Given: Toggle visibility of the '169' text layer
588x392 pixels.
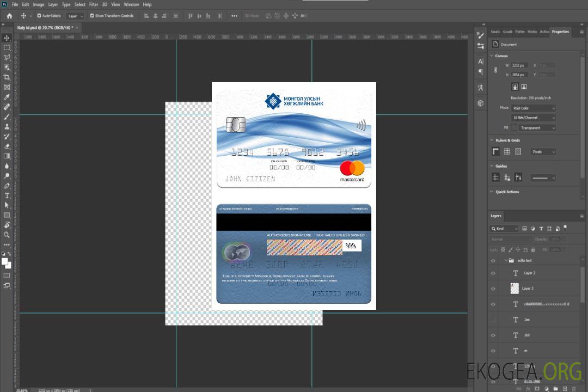Looking at the screenshot, I should click(x=493, y=335).
